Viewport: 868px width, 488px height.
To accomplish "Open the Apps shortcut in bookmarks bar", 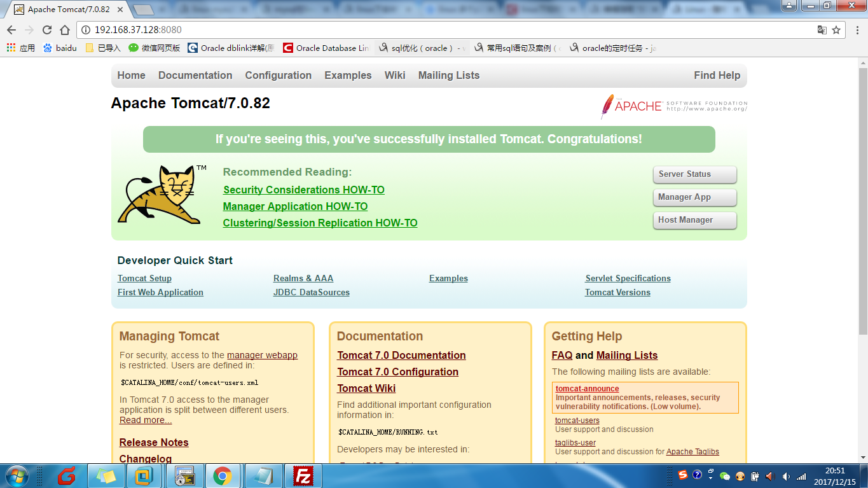I will 20,48.
